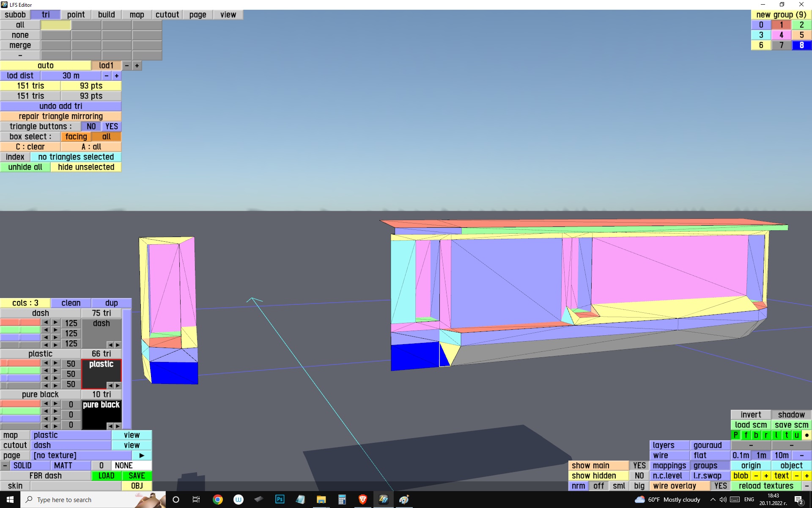Click the blob size plus button
Screen dimensions: 812x508
pyautogui.click(x=766, y=476)
